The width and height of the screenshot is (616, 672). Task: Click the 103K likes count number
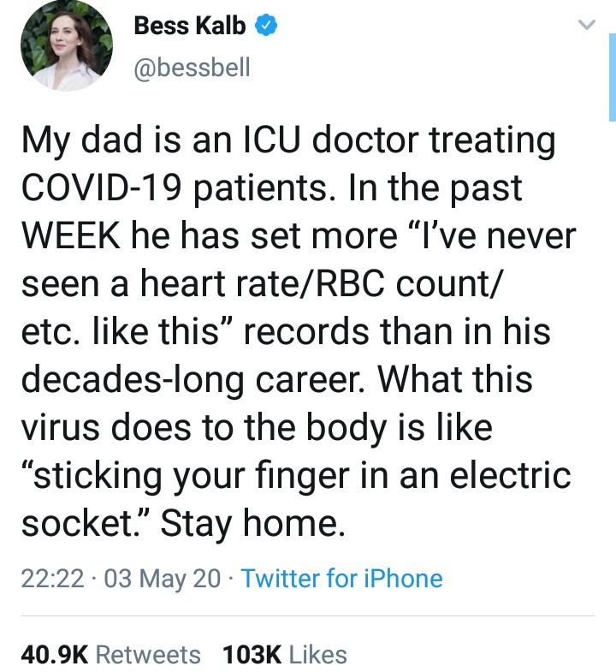point(252,655)
